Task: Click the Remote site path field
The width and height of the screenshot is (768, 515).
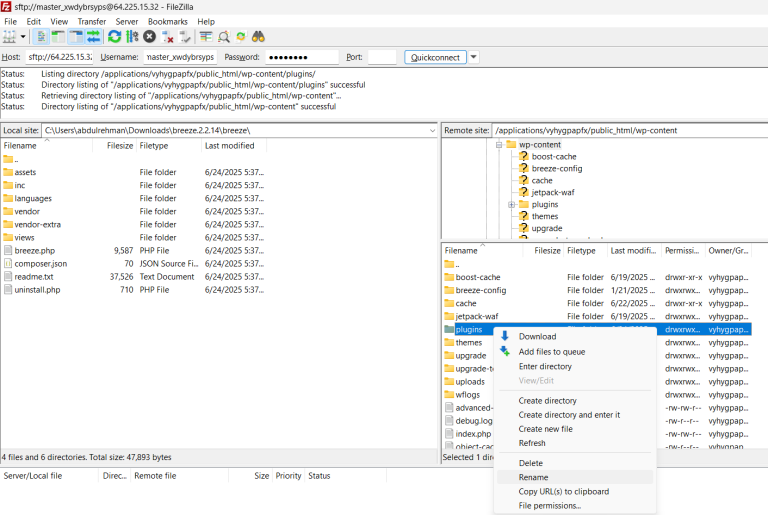Action: coord(629,130)
